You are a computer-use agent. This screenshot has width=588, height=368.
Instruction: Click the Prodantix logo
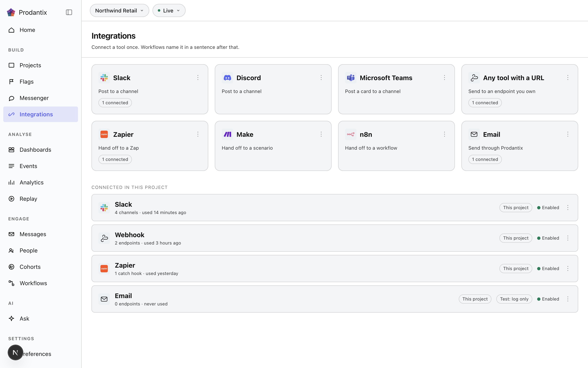(x=11, y=12)
